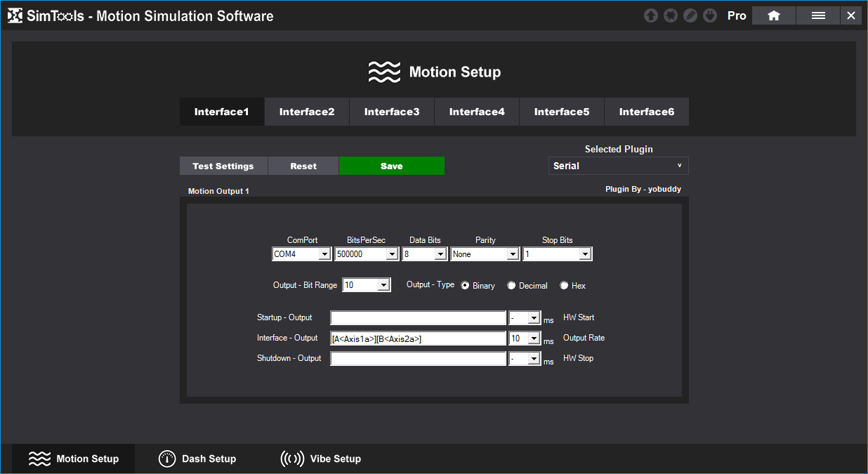Select Binary output type
The height and width of the screenshot is (474, 868).
coord(465,285)
